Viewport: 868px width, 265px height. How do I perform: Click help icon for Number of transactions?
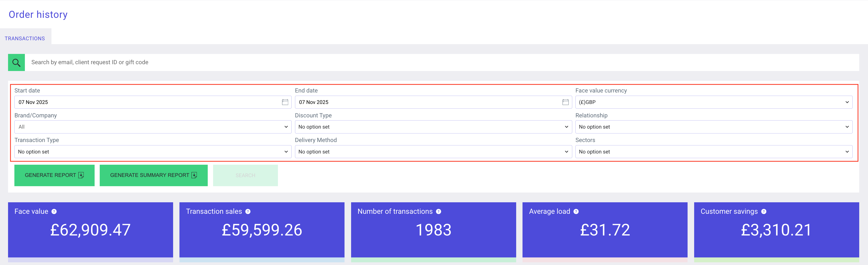438,211
